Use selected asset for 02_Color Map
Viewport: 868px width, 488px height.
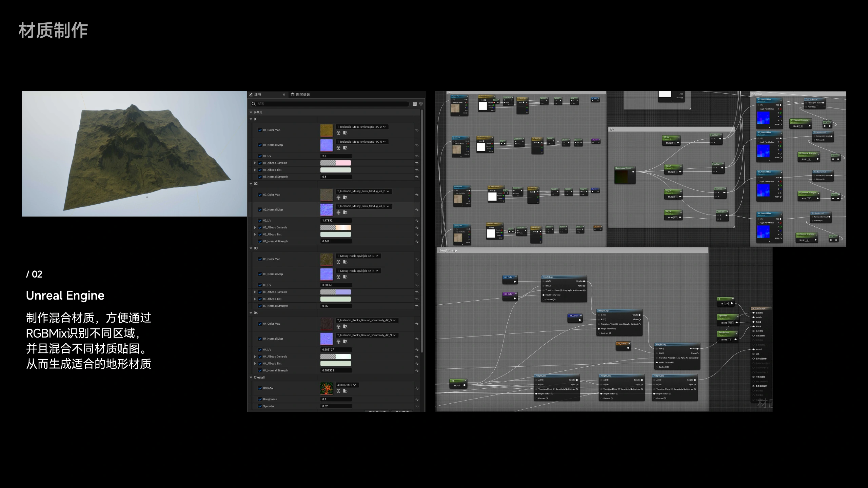click(338, 198)
